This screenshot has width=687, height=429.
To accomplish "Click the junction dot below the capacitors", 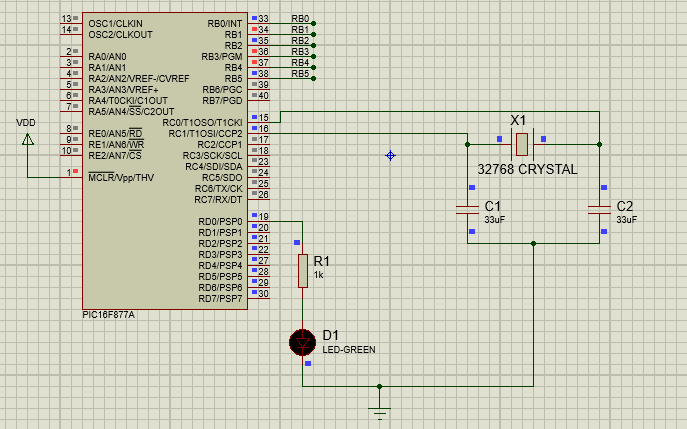I will click(533, 243).
